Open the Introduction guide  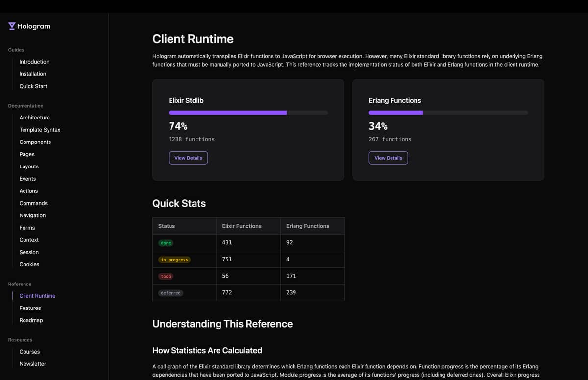34,62
